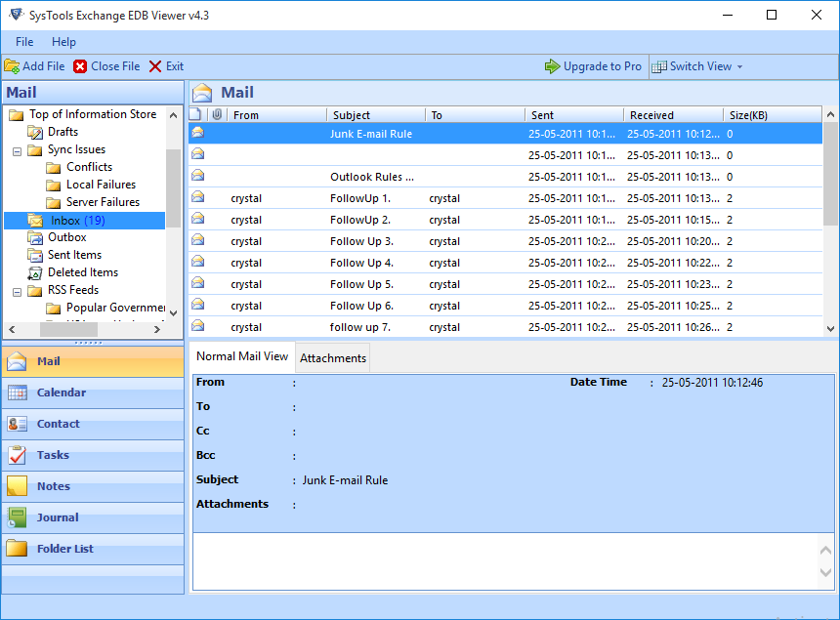Sort mail list by Subject column
The image size is (840, 620).
point(376,115)
